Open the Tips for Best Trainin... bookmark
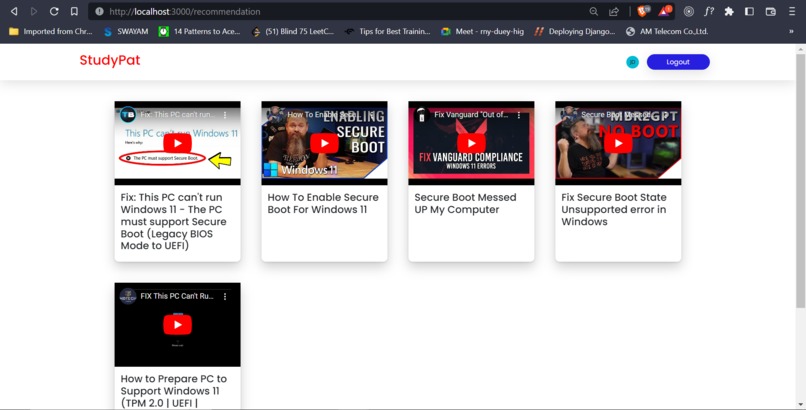806x410 pixels. click(387, 31)
